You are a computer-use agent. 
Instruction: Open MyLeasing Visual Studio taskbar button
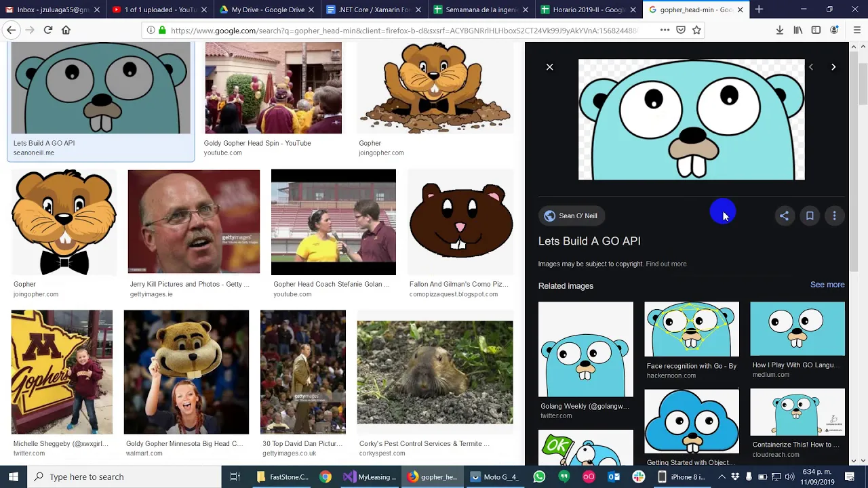tap(370, 476)
